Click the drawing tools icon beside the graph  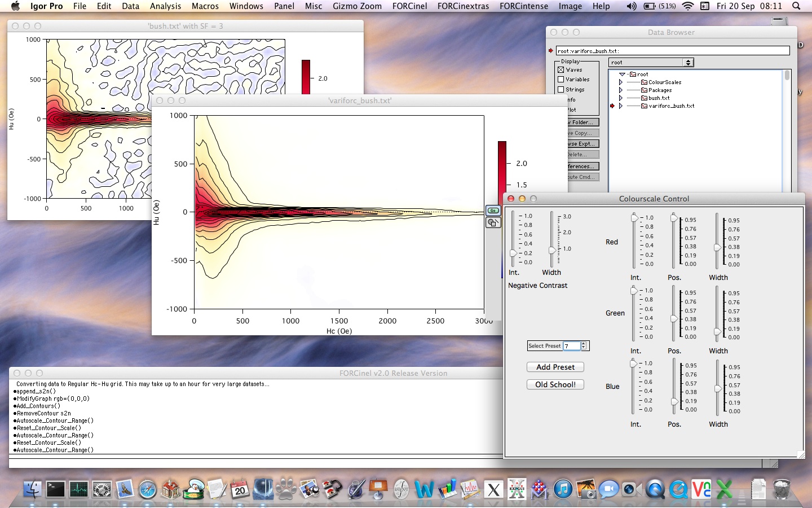pos(493,222)
